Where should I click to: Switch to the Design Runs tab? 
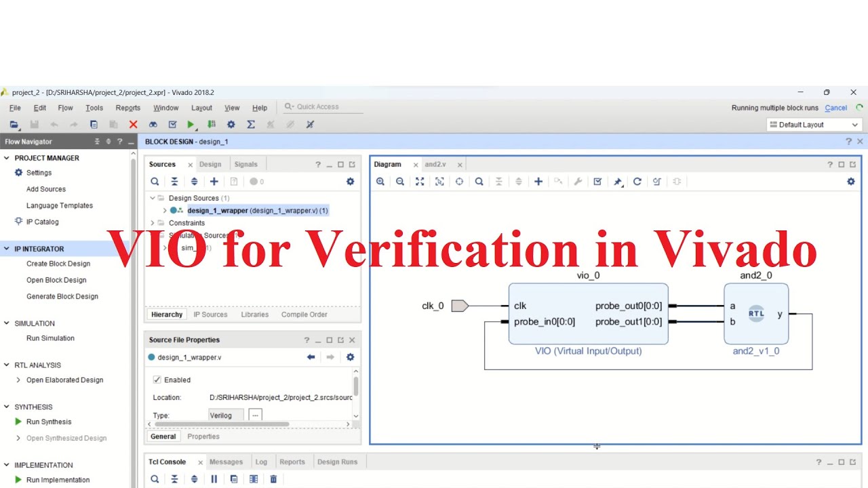pyautogui.click(x=337, y=462)
